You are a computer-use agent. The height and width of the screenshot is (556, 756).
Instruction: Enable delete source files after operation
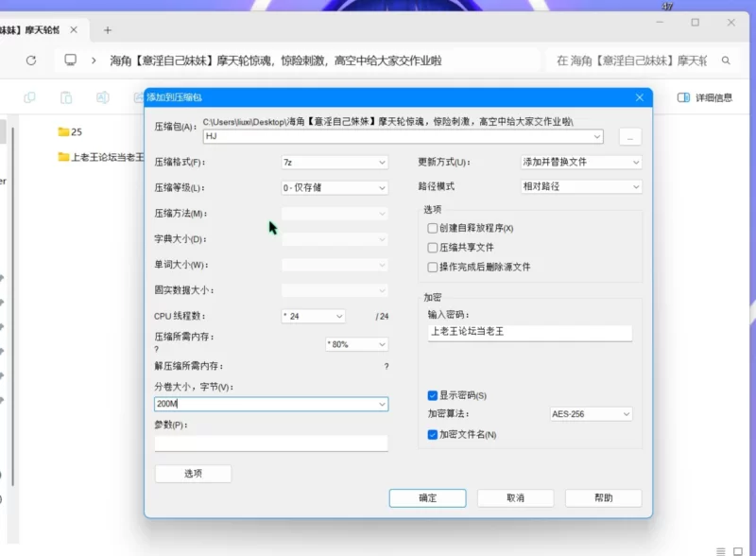point(433,267)
